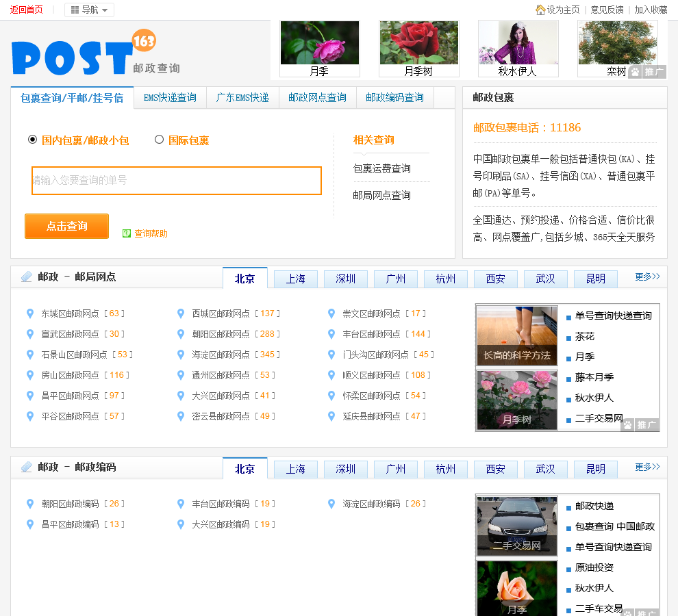
Task: Select the 昆明 tab under 邮局网点
Action: tap(595, 279)
